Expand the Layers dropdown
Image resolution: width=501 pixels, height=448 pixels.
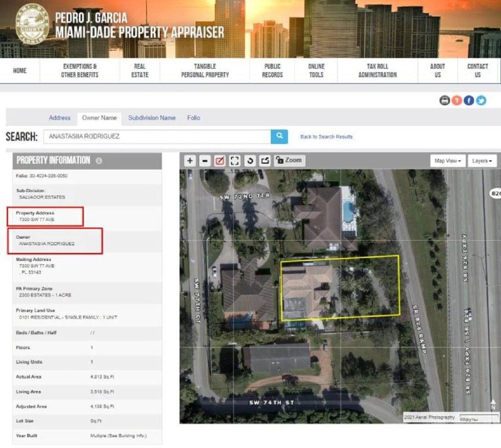coord(482,161)
